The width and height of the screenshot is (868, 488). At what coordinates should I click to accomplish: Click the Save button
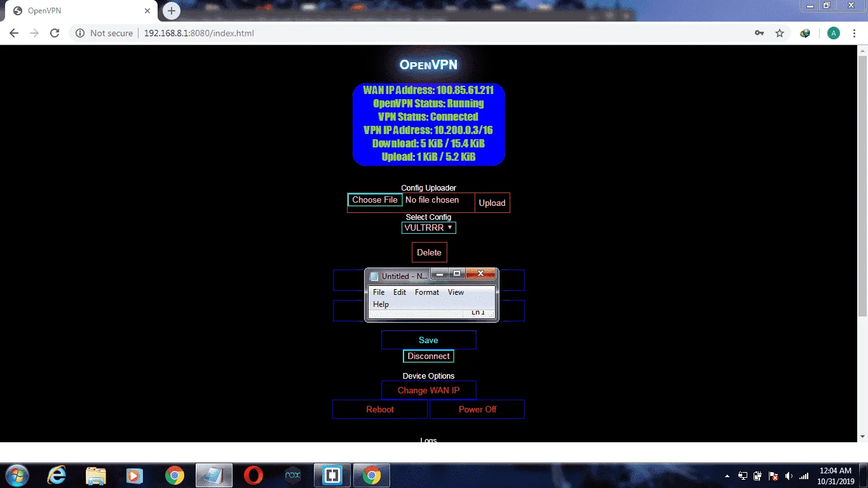[428, 340]
